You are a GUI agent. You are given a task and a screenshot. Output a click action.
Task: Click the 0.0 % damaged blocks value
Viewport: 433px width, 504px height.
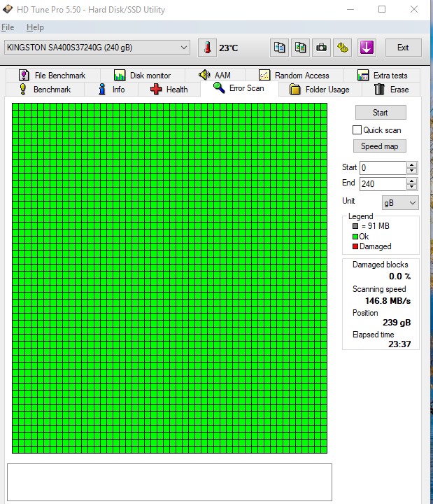tap(399, 276)
